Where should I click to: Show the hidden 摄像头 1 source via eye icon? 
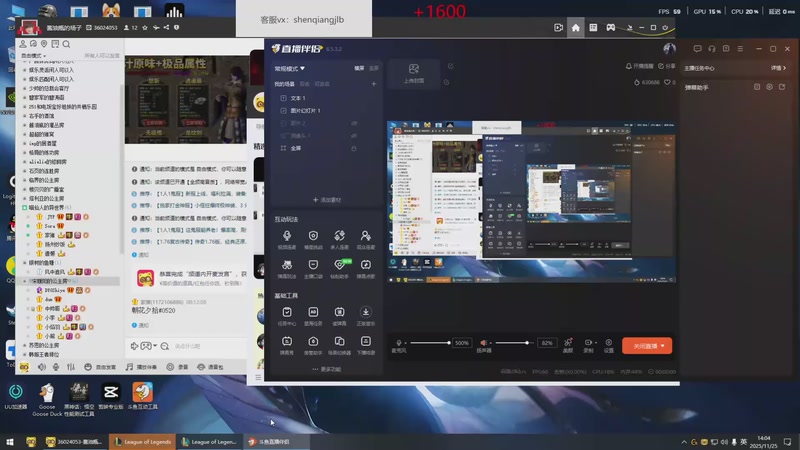point(354,136)
